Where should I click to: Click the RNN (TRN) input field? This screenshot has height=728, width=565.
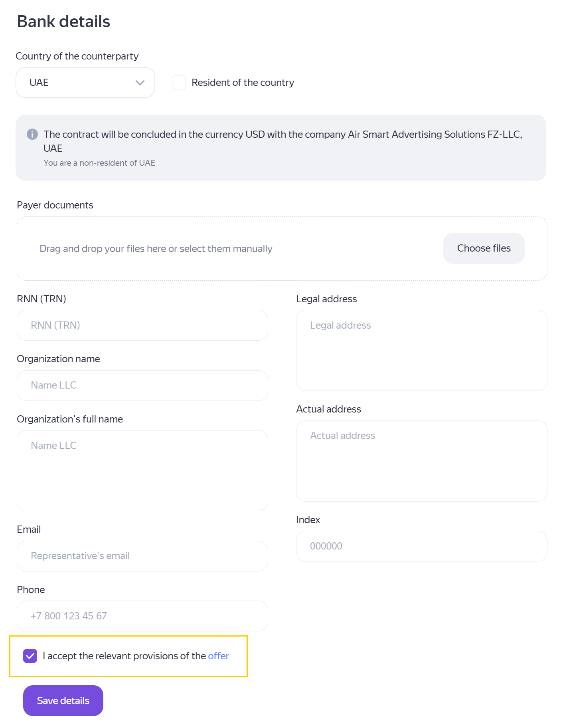[x=142, y=325]
